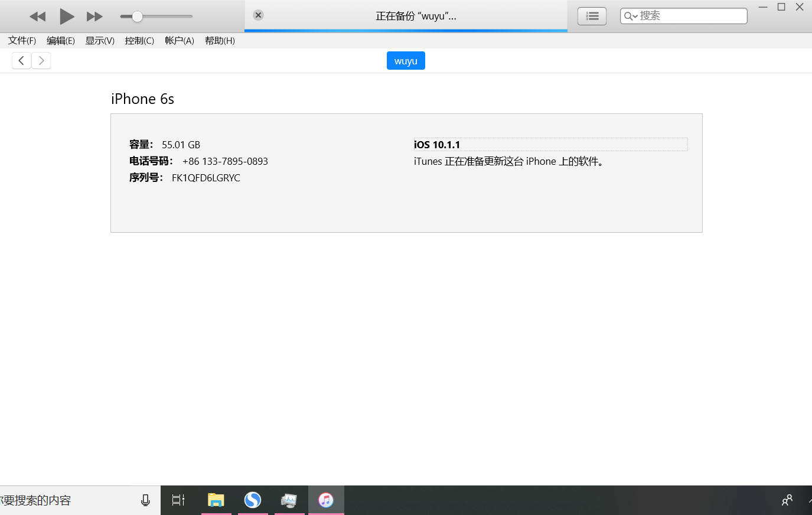Click the capacity value 55.01 GB
812x515 pixels.
point(181,145)
